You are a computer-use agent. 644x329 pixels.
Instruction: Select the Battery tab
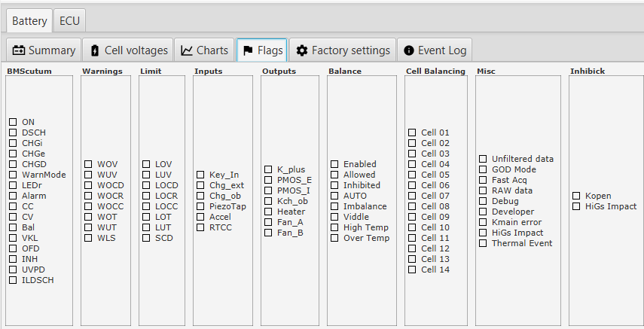point(29,21)
